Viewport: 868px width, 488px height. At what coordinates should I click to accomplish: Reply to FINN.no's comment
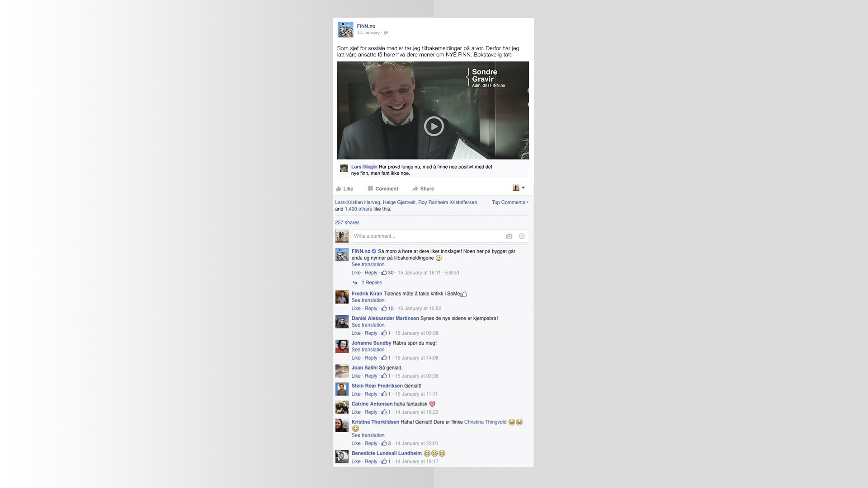371,273
